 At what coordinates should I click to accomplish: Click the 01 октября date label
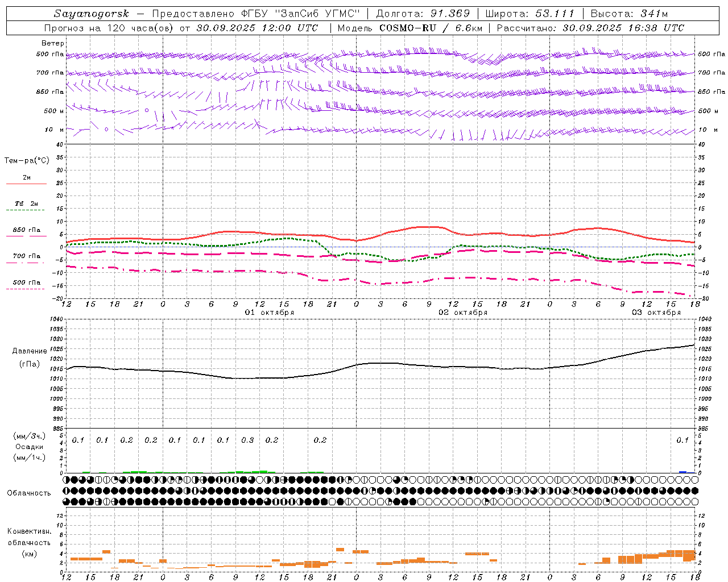point(270,313)
